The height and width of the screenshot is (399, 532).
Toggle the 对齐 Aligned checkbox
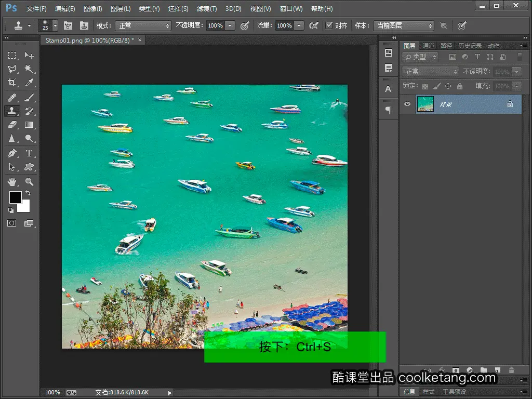[x=329, y=25]
